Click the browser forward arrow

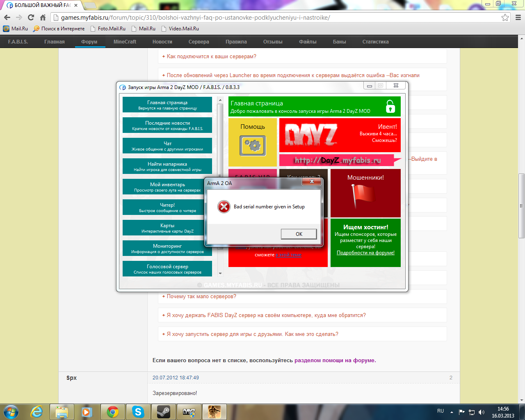[x=19, y=17]
